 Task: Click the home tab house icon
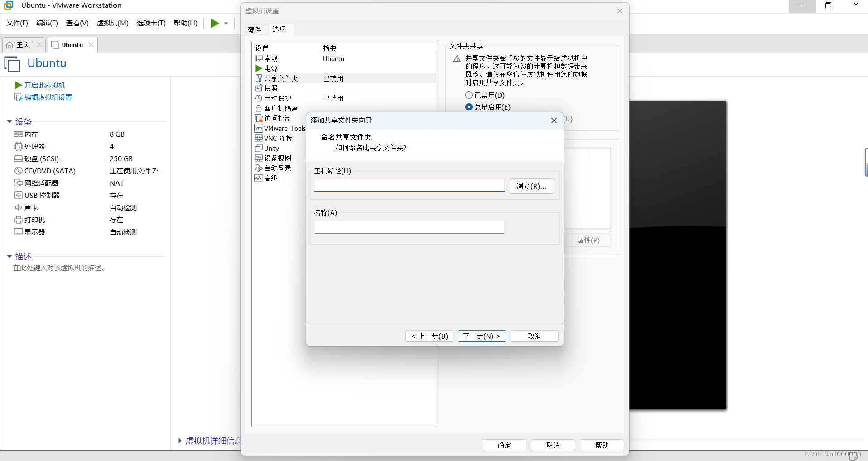10,45
